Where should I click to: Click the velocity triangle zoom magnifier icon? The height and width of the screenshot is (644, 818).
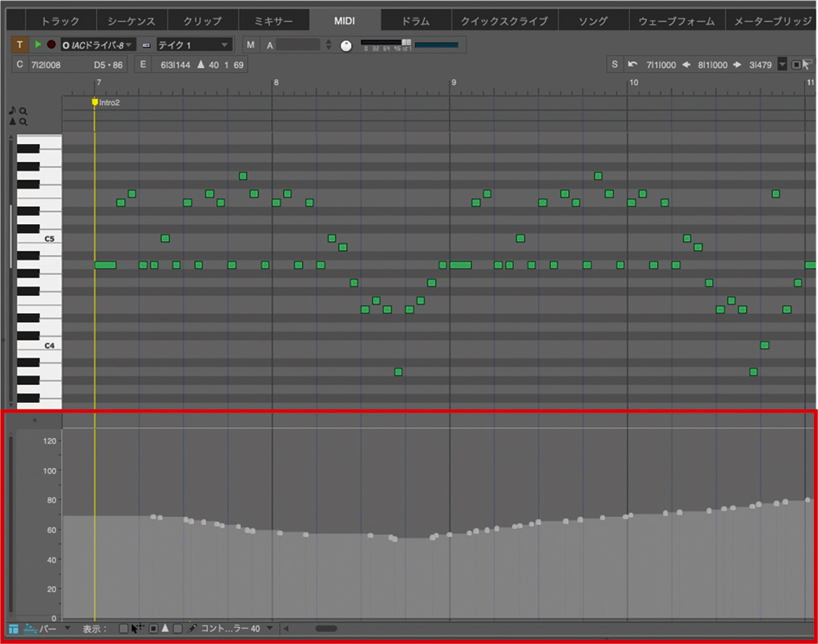pyautogui.click(x=23, y=122)
